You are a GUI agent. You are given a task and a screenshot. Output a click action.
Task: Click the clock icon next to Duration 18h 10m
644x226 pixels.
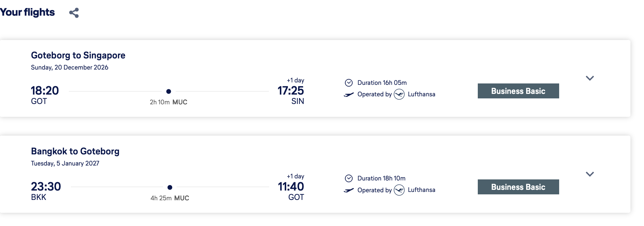[349, 178]
